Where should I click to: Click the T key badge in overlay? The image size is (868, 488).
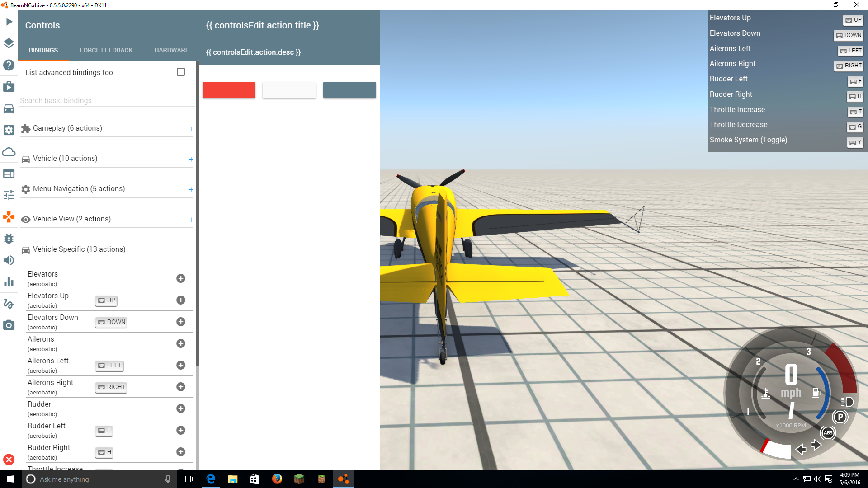[855, 112]
